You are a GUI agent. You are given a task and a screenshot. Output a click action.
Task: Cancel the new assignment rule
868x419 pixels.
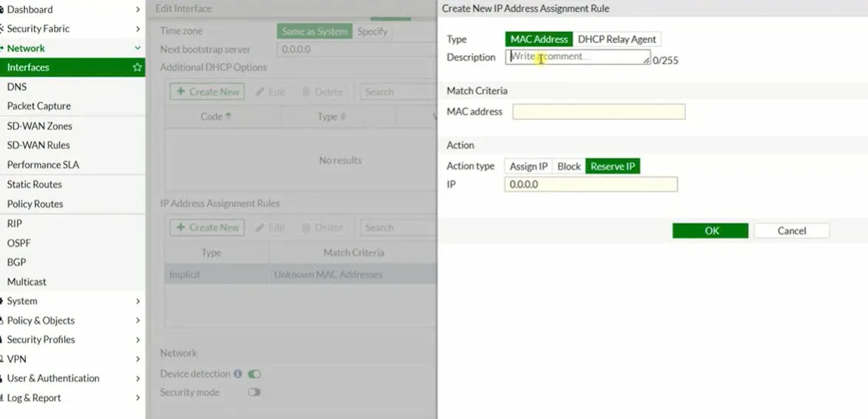pyautogui.click(x=792, y=231)
